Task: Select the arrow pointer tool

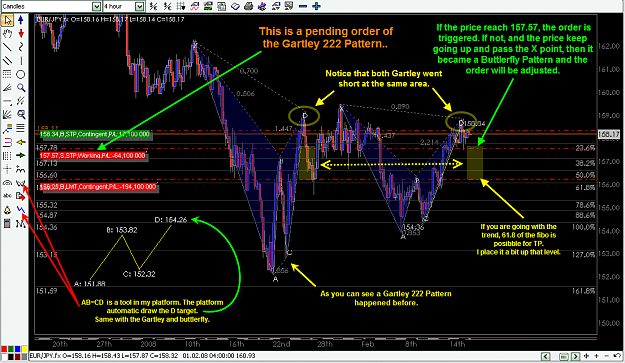Action: [x=7, y=20]
